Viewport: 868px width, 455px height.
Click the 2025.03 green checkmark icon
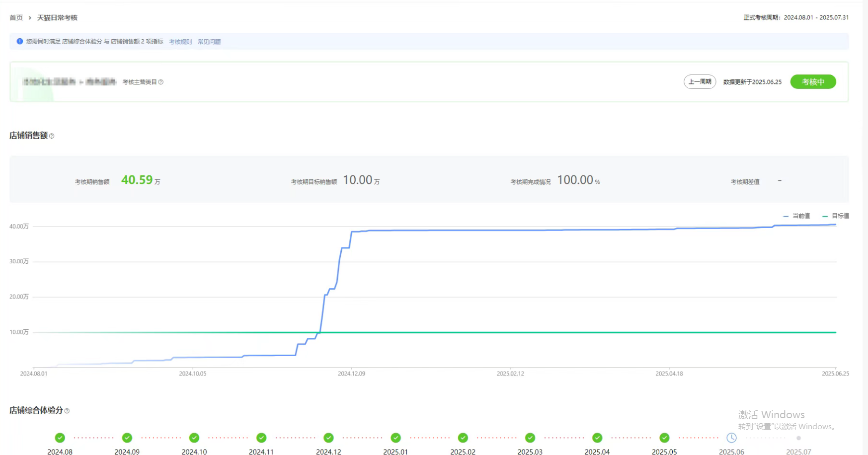click(x=530, y=438)
